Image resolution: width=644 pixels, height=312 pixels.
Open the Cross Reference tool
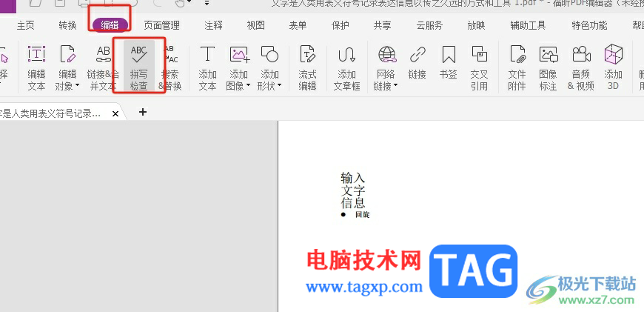point(479,68)
